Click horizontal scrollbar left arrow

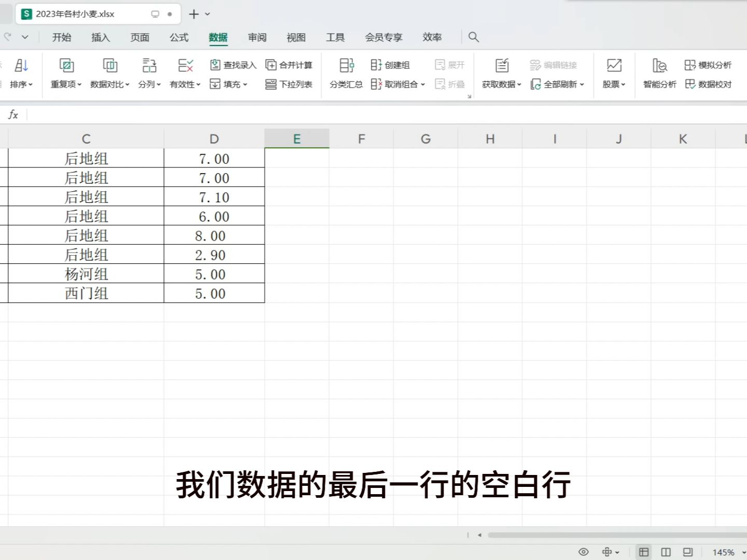pos(479,535)
